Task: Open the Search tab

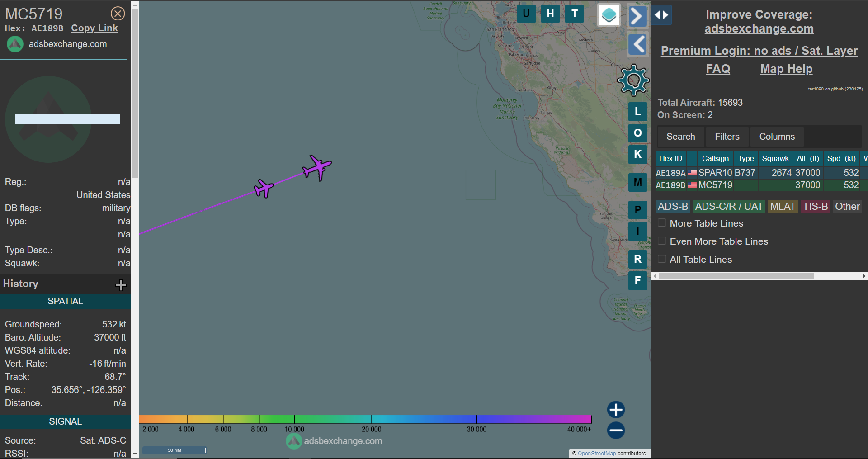Action: [680, 137]
